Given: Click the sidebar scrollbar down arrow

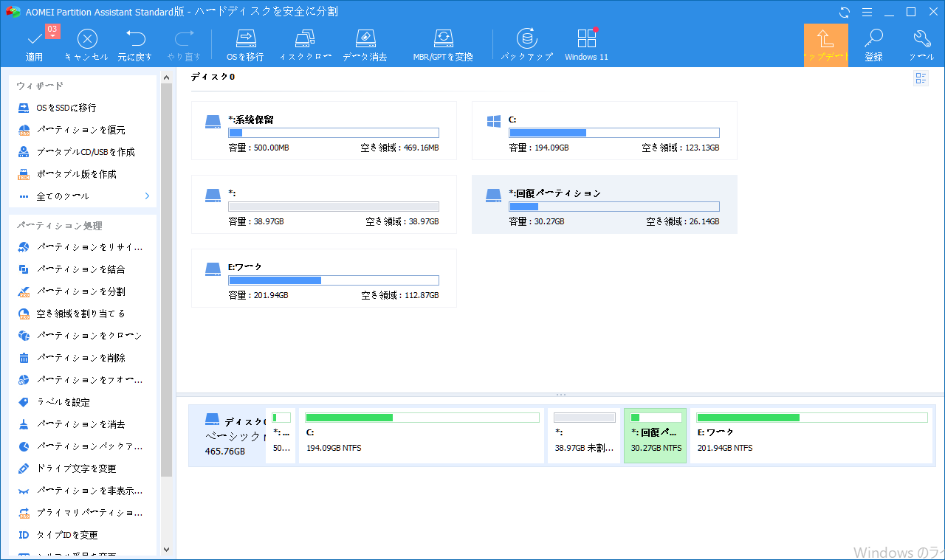Looking at the screenshot, I should [x=166, y=549].
